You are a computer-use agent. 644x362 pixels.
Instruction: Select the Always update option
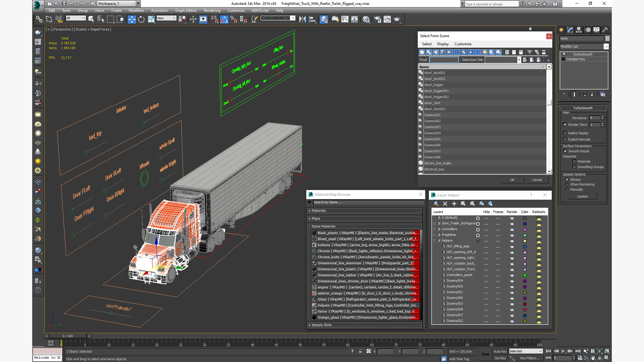point(567,179)
